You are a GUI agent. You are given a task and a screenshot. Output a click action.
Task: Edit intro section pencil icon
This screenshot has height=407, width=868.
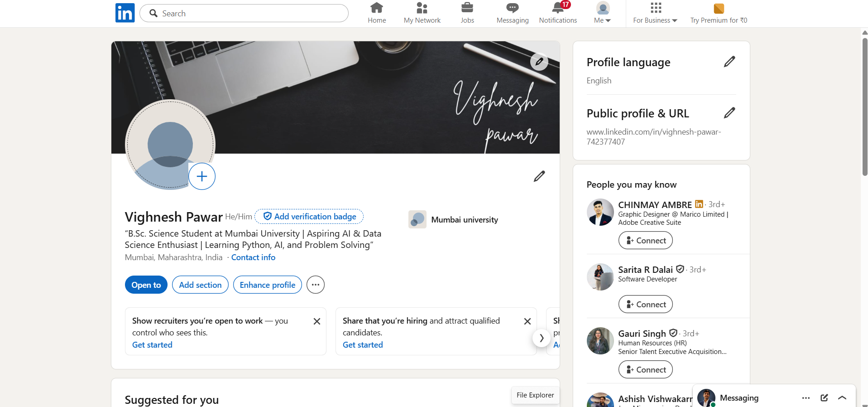[539, 176]
